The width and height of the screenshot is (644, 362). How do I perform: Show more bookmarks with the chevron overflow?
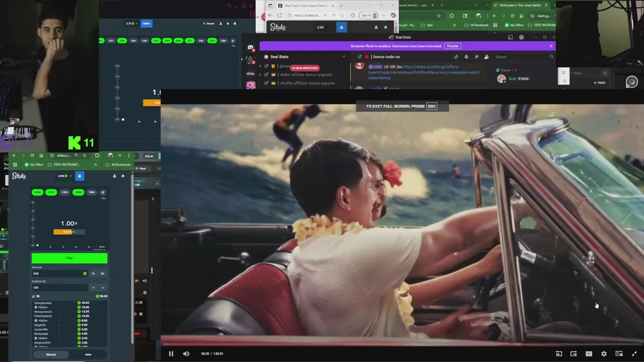pos(95,164)
